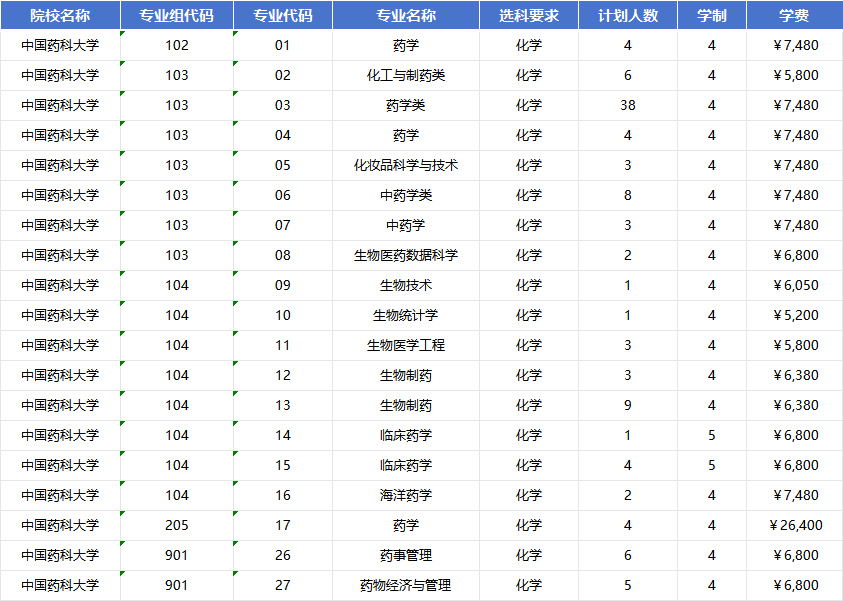Select the 学费 column header
Viewport: 843px width, 601px height.
point(795,15)
